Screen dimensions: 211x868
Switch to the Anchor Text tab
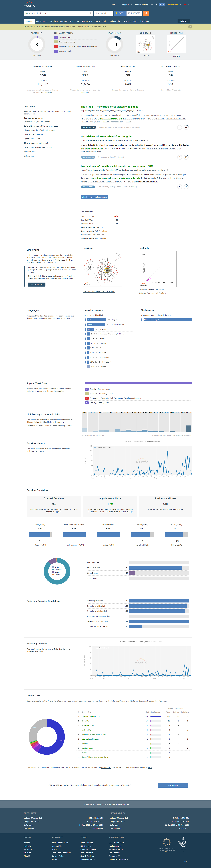87,21
